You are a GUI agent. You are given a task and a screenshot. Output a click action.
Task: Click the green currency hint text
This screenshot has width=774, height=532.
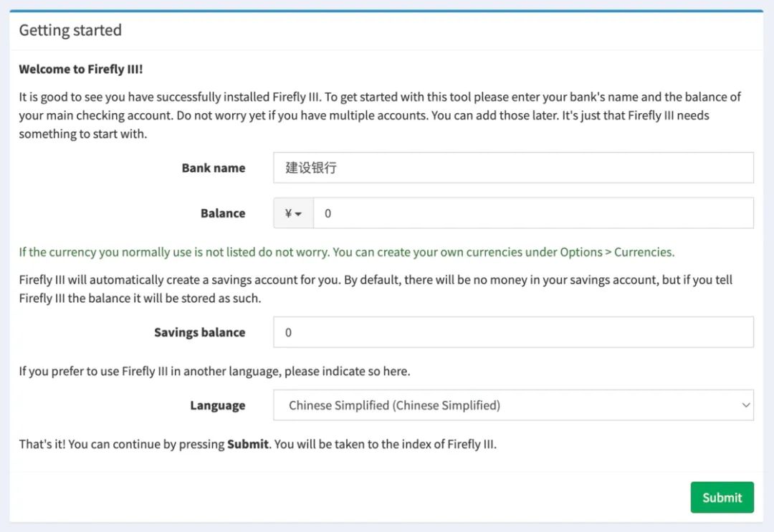[x=347, y=252]
